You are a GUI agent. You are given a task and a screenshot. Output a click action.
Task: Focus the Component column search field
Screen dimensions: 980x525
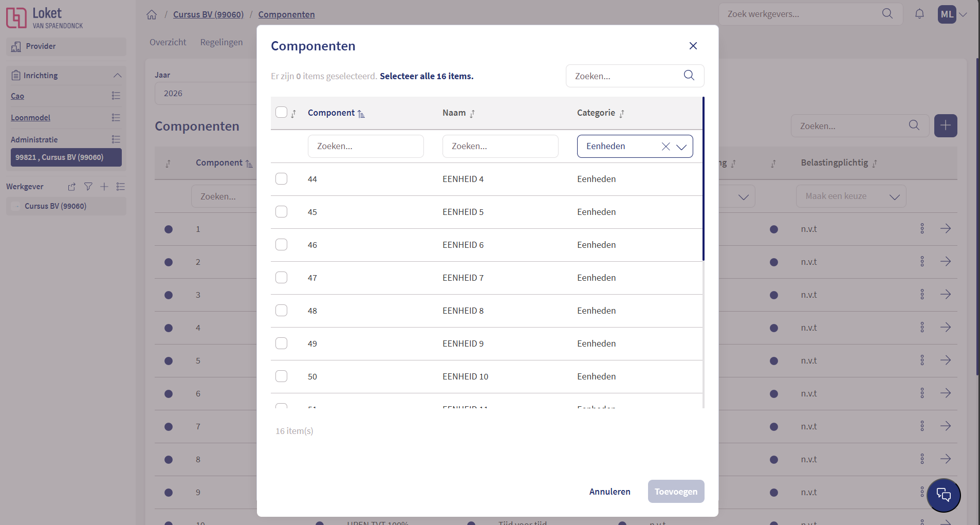pyautogui.click(x=365, y=147)
